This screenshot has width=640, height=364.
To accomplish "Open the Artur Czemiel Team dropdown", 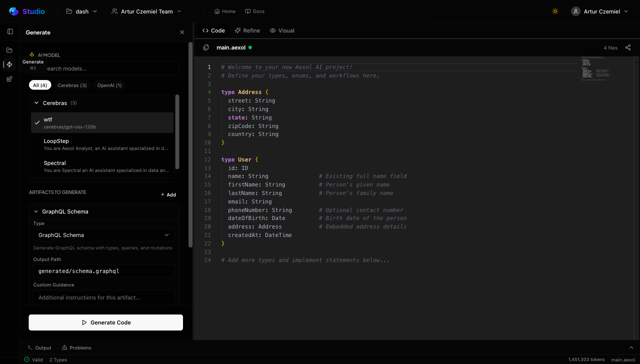I will pyautogui.click(x=146, y=11).
